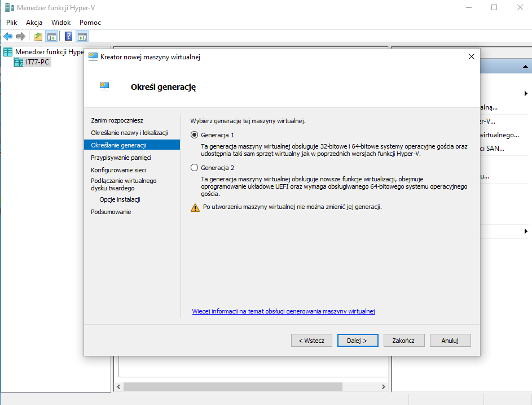Jump to Przypisywanie pamięci wizard step
532x405 pixels.
[x=121, y=158]
